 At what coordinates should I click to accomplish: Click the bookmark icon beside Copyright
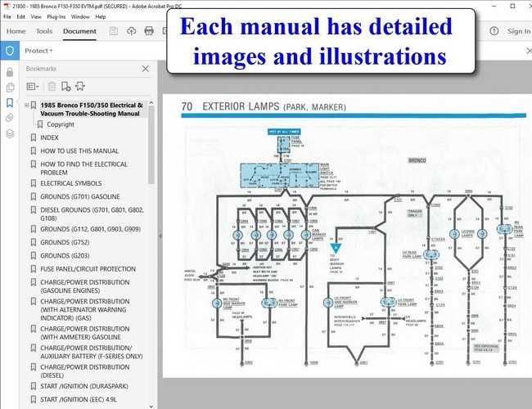coord(40,124)
